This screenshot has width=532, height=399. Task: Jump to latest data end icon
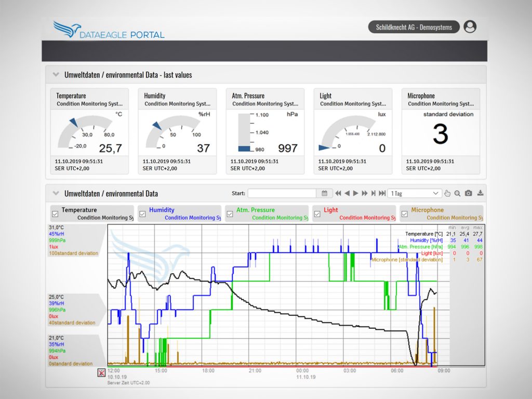pos(382,193)
